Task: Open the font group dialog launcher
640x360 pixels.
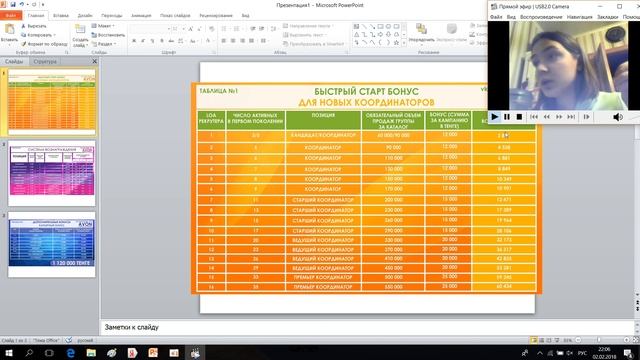Action: 214,53
